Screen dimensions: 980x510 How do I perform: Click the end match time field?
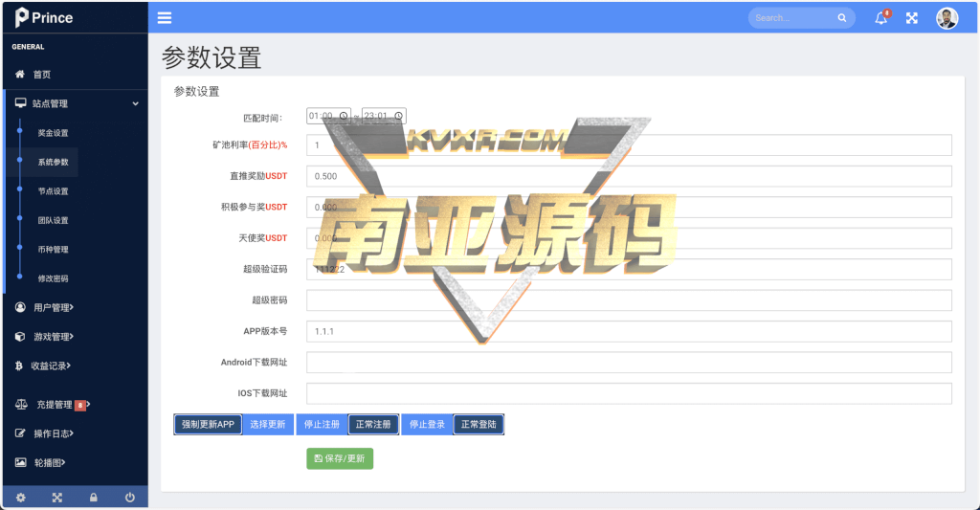coord(384,116)
